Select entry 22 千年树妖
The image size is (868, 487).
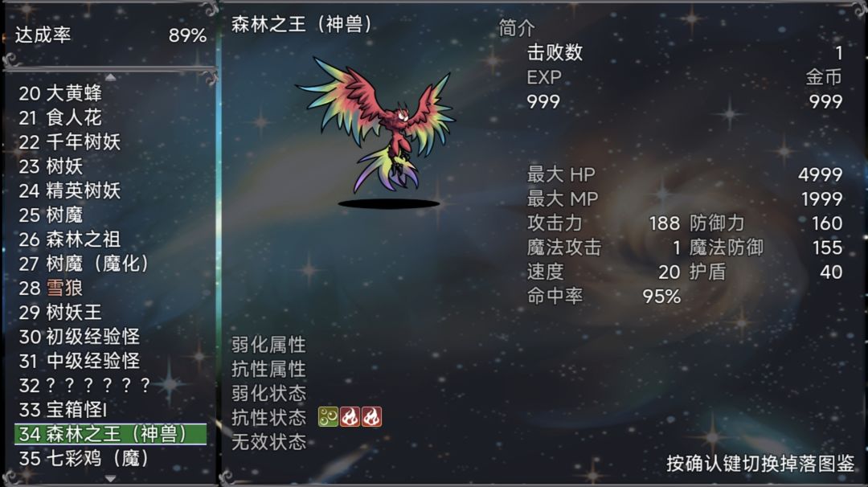click(111, 141)
